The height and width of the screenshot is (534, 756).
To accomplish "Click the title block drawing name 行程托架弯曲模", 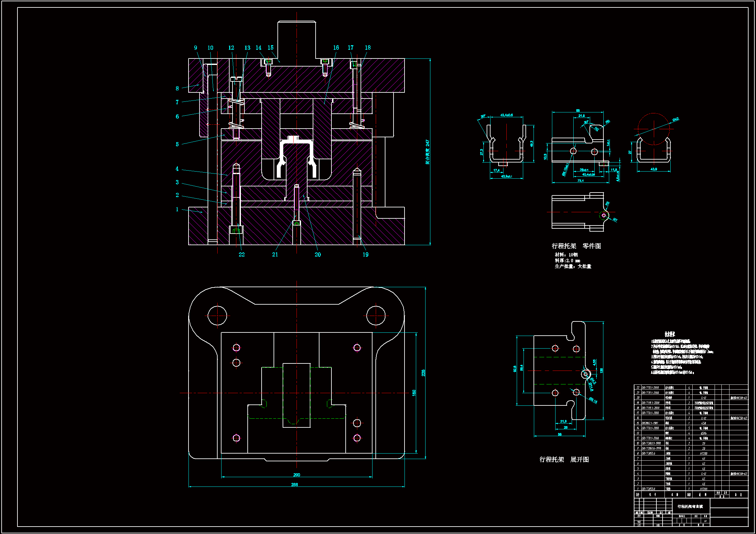I will pos(690,506).
